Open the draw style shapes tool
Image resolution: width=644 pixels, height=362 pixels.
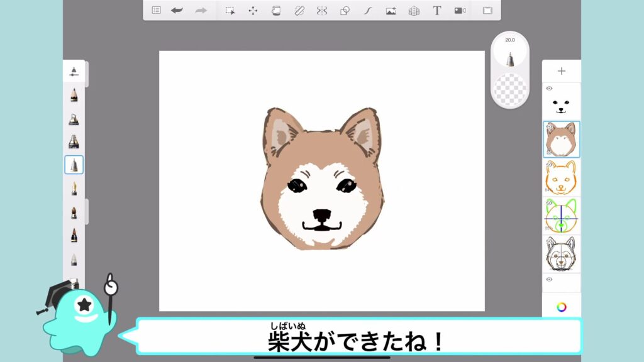click(x=345, y=10)
